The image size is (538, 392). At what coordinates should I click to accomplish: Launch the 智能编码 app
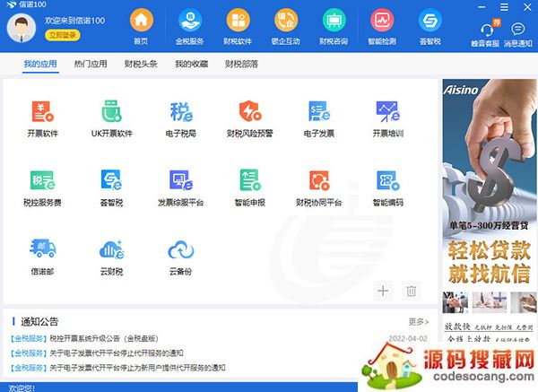pyautogui.click(x=388, y=187)
